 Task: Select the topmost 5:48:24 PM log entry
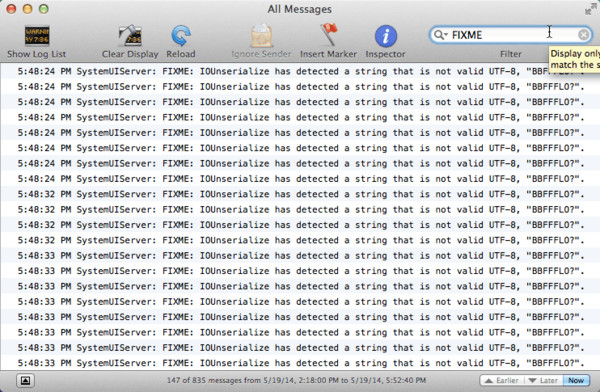click(x=300, y=71)
